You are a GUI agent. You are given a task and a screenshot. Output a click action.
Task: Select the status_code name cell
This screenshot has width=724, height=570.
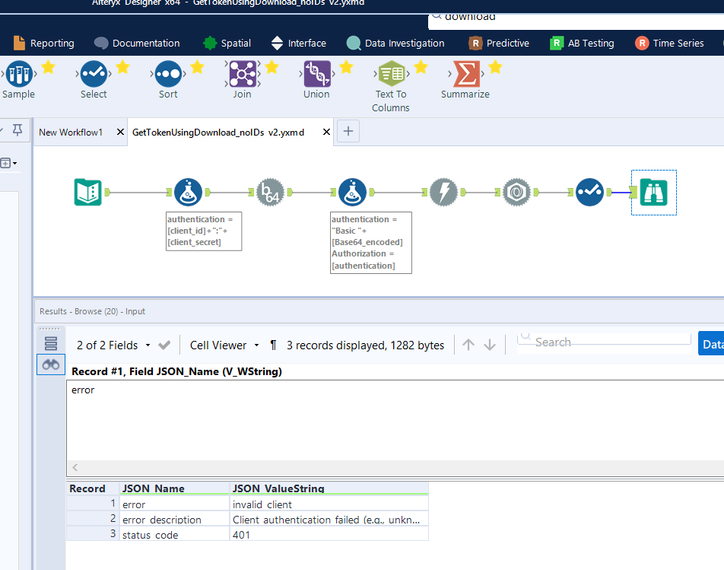pos(175,534)
